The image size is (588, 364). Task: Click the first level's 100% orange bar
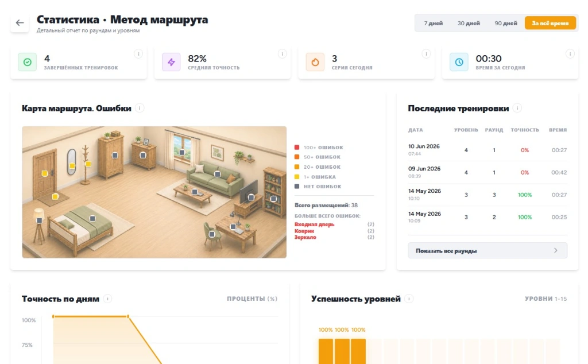[326, 351]
